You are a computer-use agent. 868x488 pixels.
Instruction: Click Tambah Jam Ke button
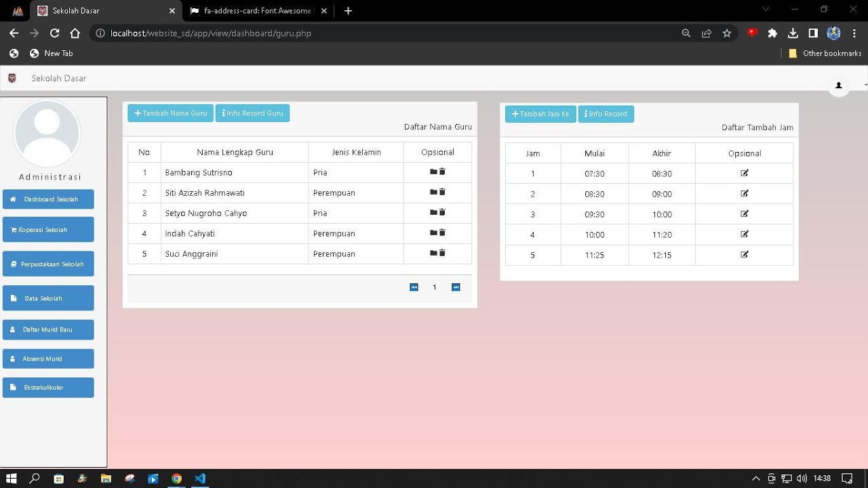(540, 114)
